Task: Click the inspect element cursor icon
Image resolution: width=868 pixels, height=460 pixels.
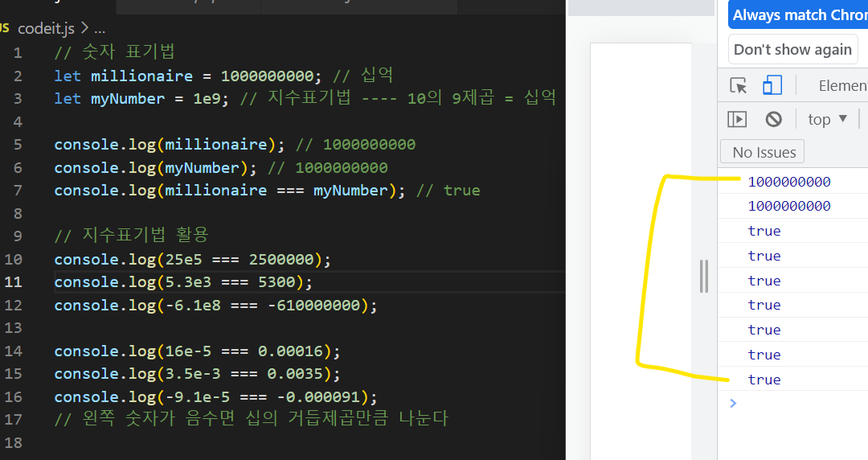Action: tap(738, 86)
